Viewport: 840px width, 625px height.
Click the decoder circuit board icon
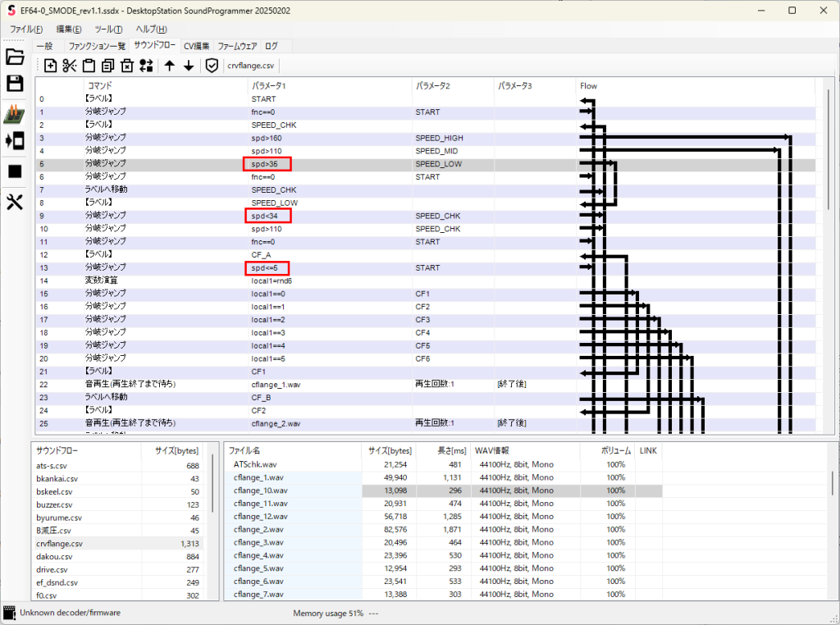15,114
